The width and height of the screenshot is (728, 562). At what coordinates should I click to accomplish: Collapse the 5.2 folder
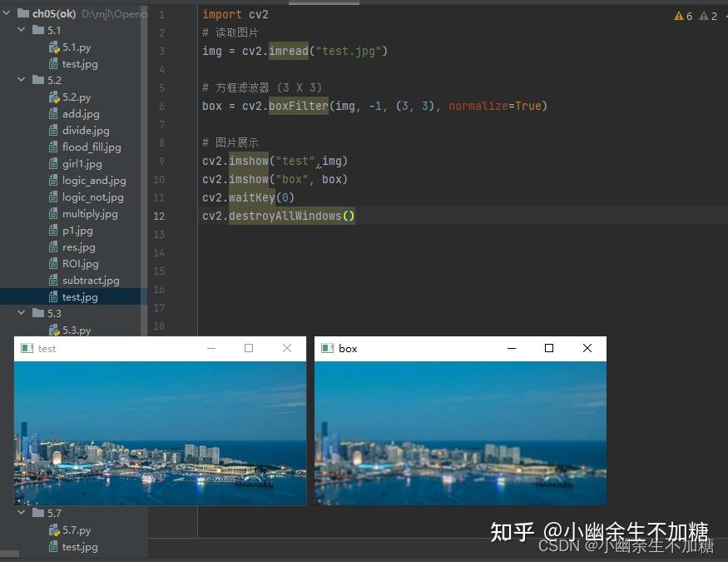pos(21,79)
